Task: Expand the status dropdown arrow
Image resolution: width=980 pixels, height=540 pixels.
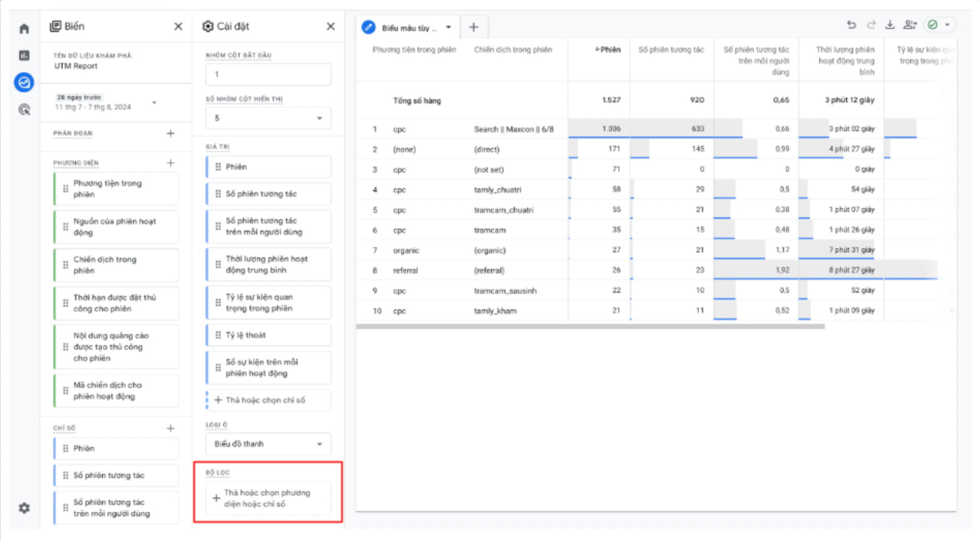Action: [947, 24]
